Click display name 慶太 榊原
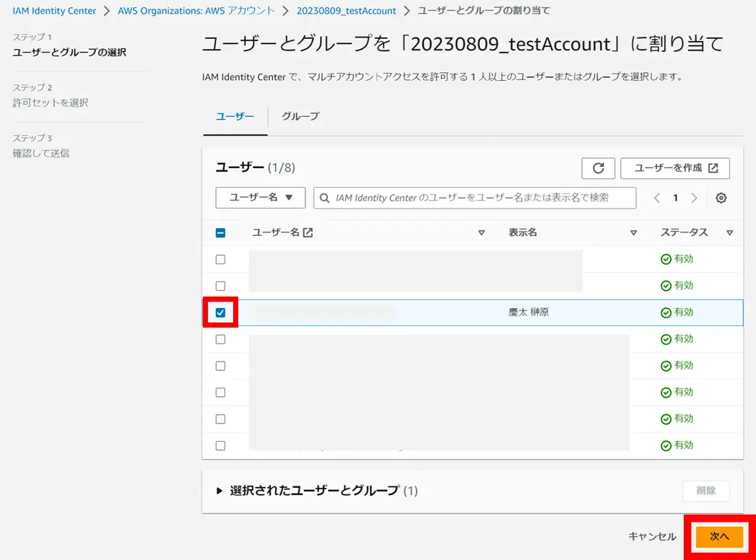The width and height of the screenshot is (756, 560). click(x=529, y=312)
